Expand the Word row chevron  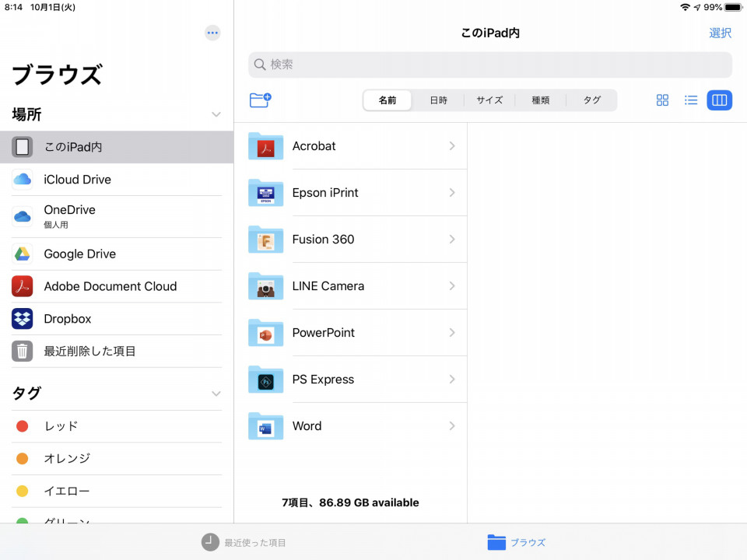(452, 425)
